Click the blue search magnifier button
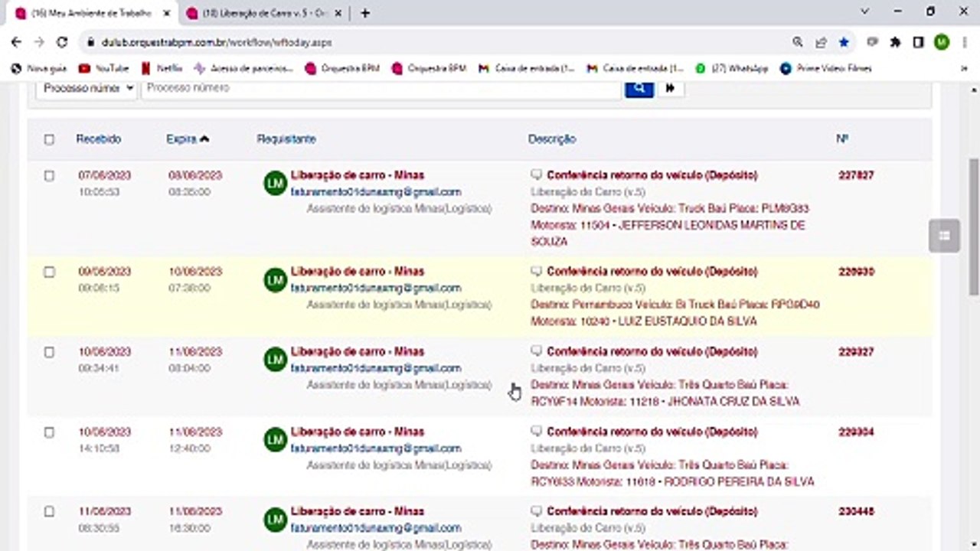Image resolution: width=980 pixels, height=551 pixels. coord(639,88)
